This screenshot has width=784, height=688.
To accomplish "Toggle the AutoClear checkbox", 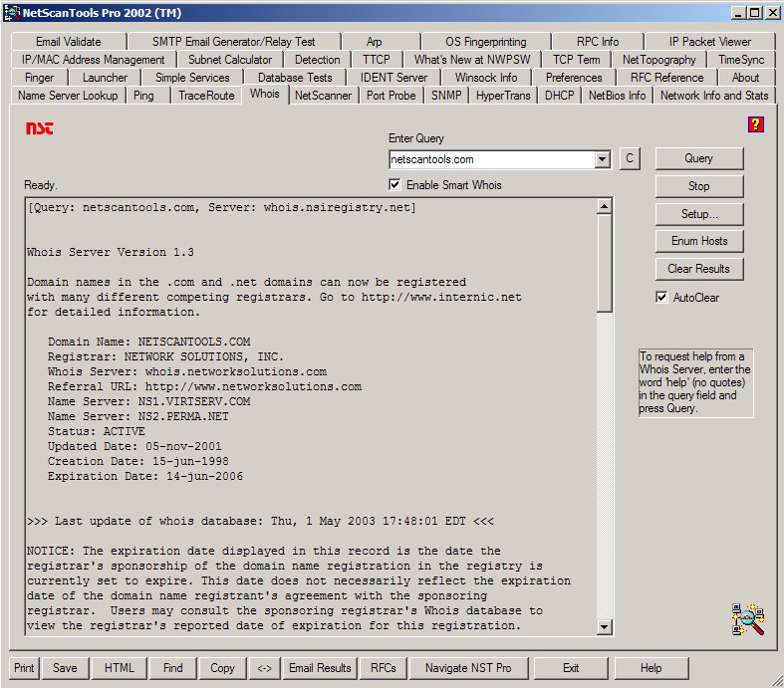I will (662, 298).
